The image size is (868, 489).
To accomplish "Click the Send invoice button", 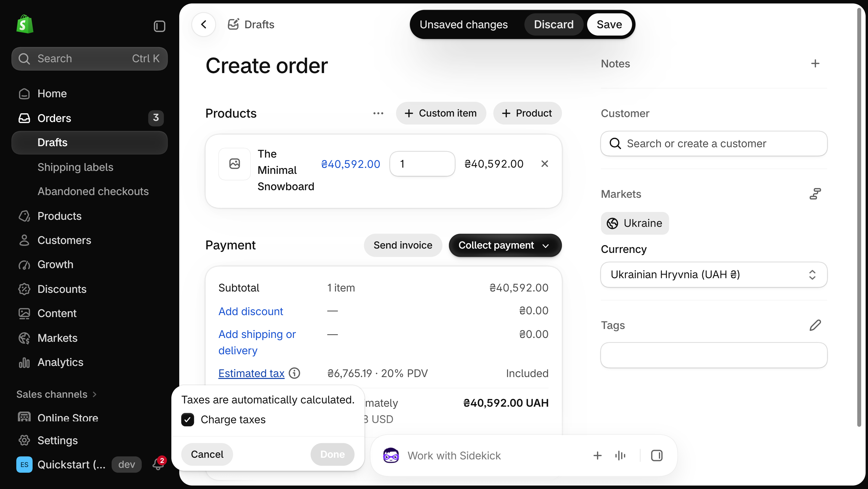I will click(403, 245).
